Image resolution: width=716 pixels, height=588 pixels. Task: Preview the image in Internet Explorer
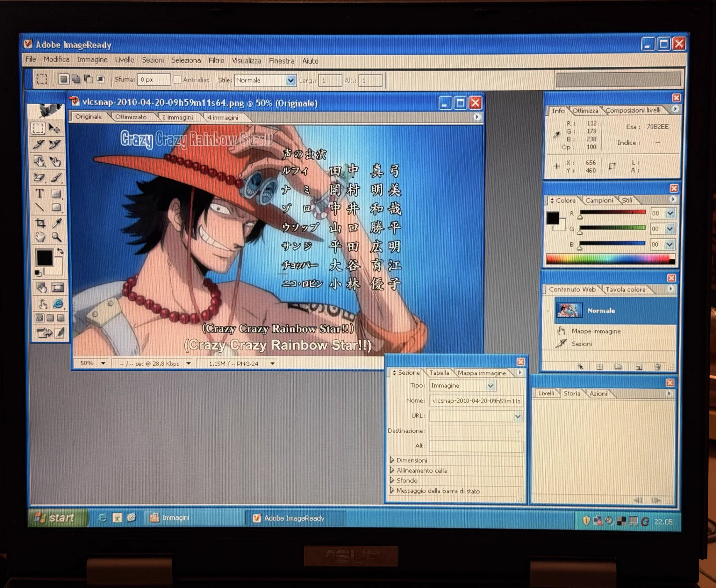pyautogui.click(x=58, y=304)
